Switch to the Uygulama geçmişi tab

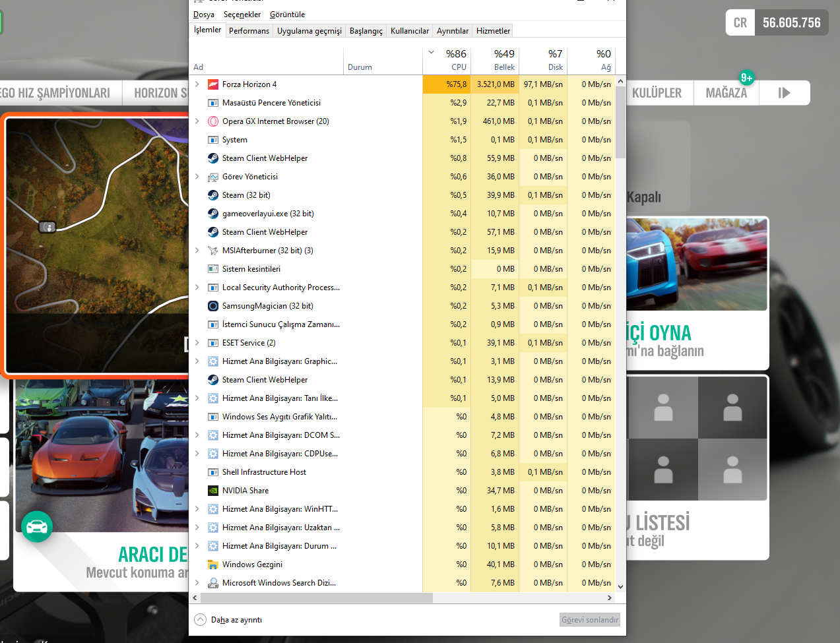tap(309, 31)
